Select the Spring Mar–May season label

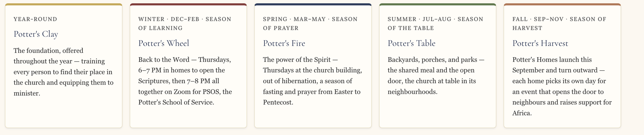coord(310,23)
